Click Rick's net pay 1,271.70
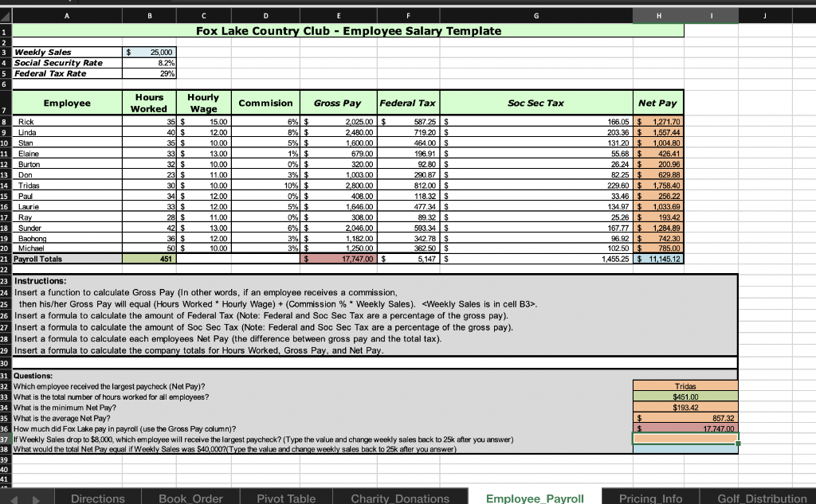This screenshot has width=816, height=504. coord(658,122)
